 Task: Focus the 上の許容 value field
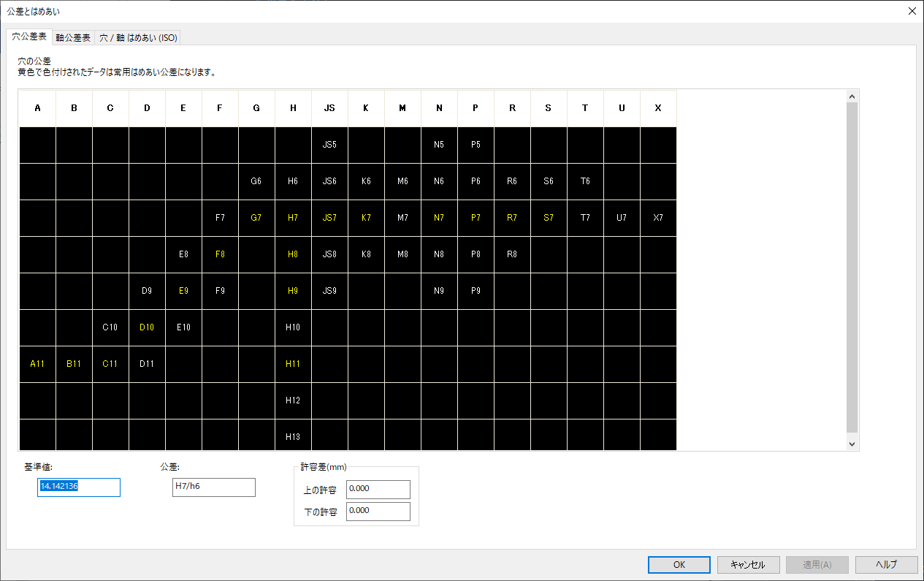click(x=378, y=490)
